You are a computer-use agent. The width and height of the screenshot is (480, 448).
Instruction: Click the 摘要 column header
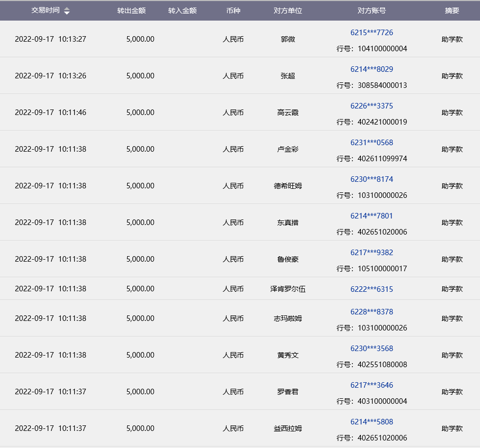coord(452,11)
